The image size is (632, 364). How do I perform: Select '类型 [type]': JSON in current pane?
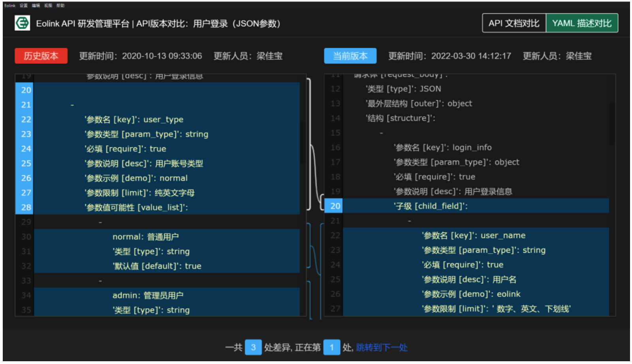[403, 89]
